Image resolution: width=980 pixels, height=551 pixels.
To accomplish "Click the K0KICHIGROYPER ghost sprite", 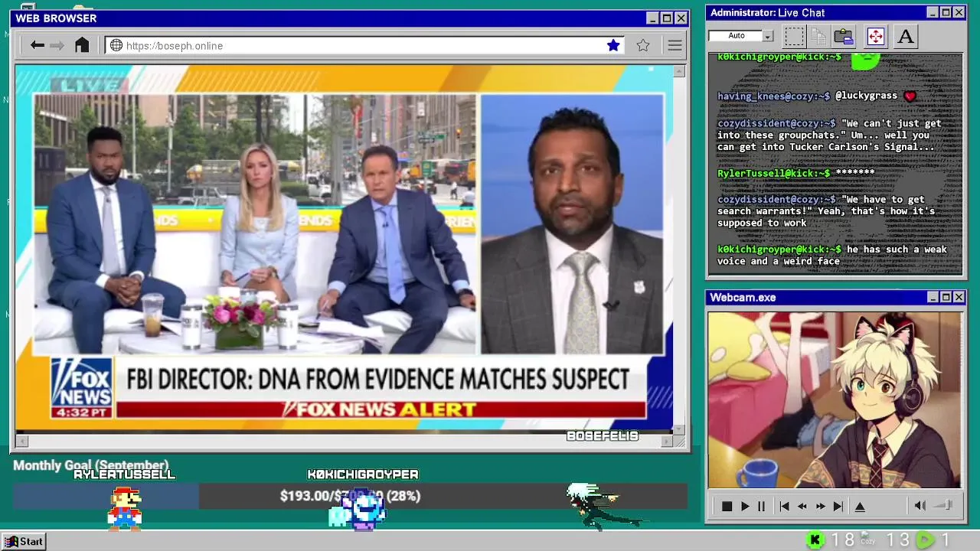I will tap(358, 509).
